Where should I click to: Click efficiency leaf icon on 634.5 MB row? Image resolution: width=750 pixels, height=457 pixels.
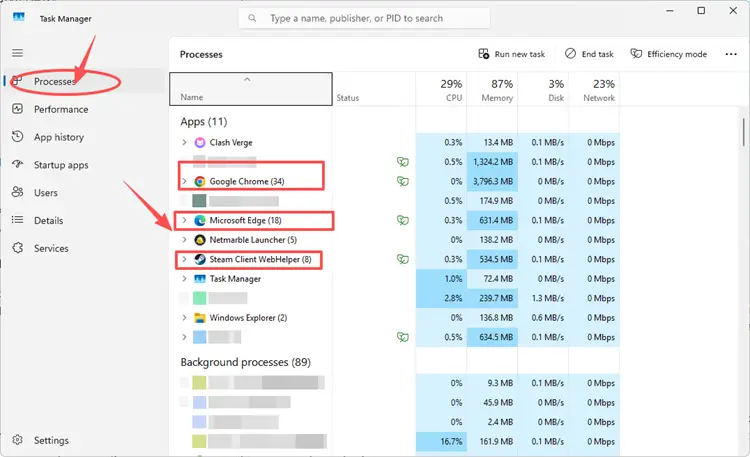403,337
